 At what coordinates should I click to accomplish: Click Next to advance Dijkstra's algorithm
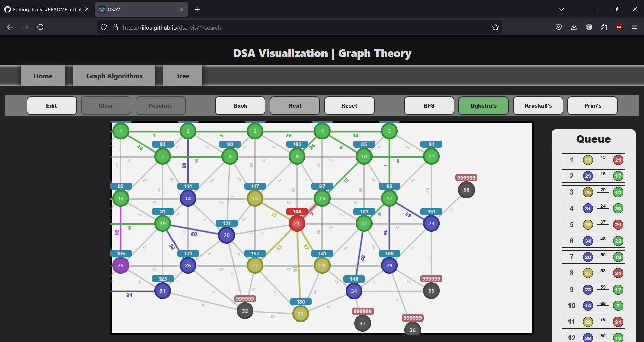[x=294, y=105]
